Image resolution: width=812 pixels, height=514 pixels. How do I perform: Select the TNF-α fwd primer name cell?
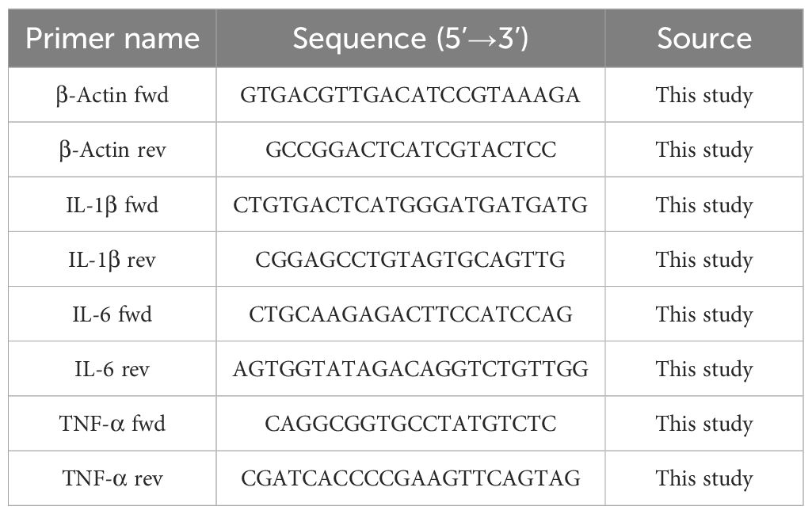pyautogui.click(x=112, y=424)
